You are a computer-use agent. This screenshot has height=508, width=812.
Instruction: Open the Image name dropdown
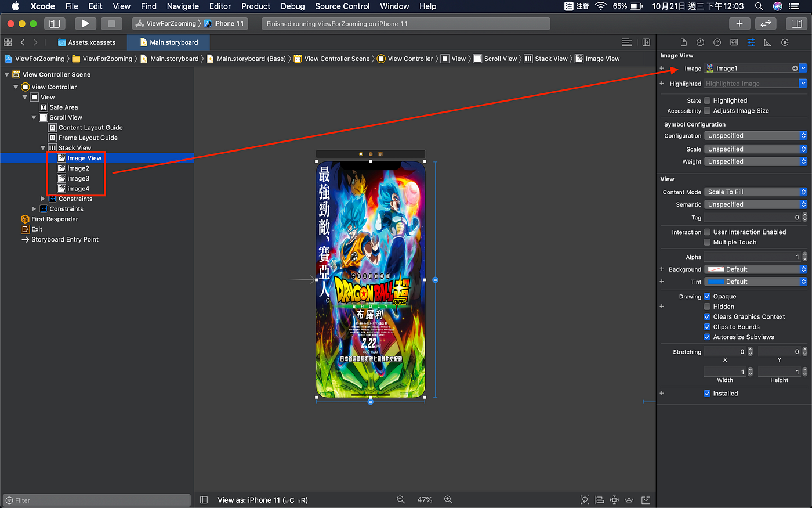pyautogui.click(x=803, y=68)
